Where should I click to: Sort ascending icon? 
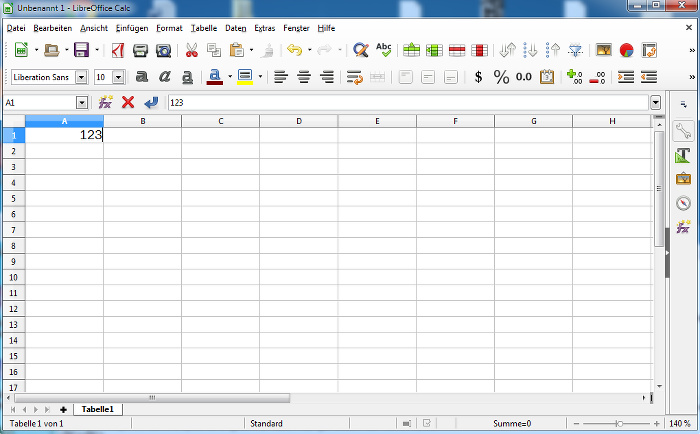(530, 50)
